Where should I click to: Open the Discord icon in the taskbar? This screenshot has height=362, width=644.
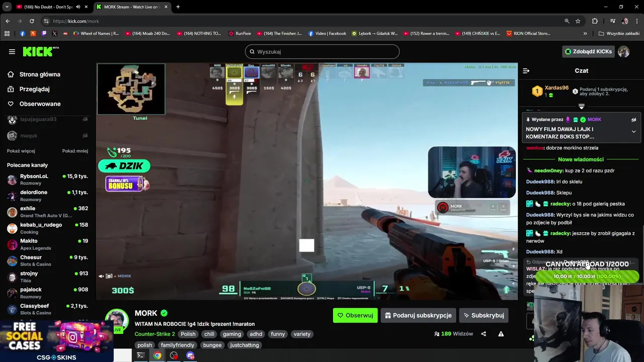[190, 355]
